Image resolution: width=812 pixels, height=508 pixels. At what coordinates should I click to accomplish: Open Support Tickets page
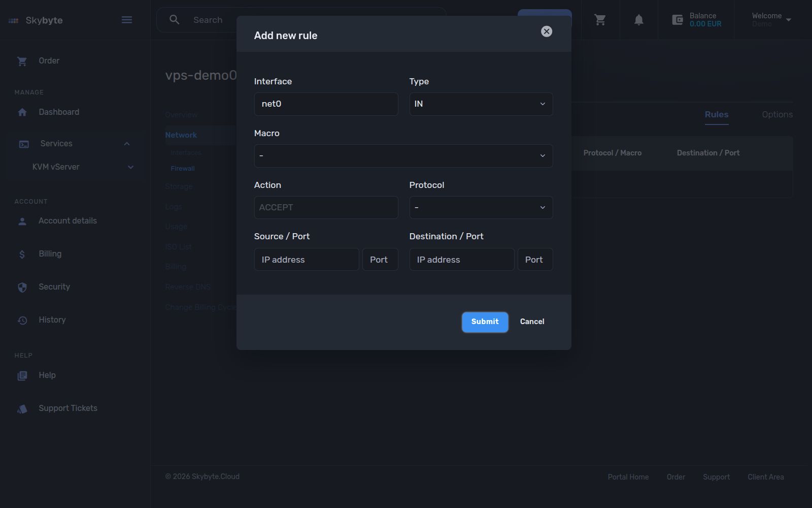tap(68, 408)
